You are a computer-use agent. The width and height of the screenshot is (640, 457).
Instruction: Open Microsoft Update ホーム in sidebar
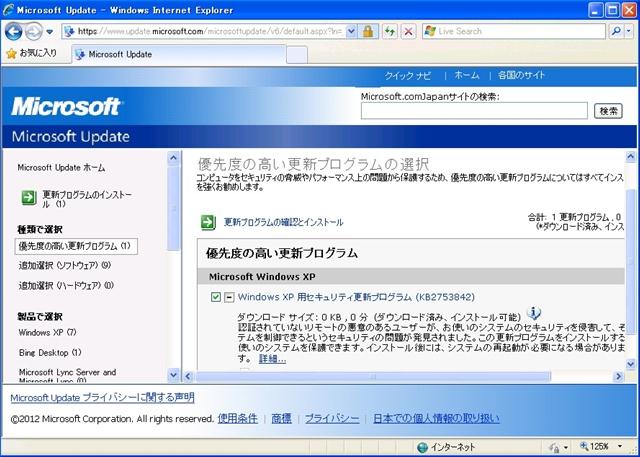tap(61, 168)
